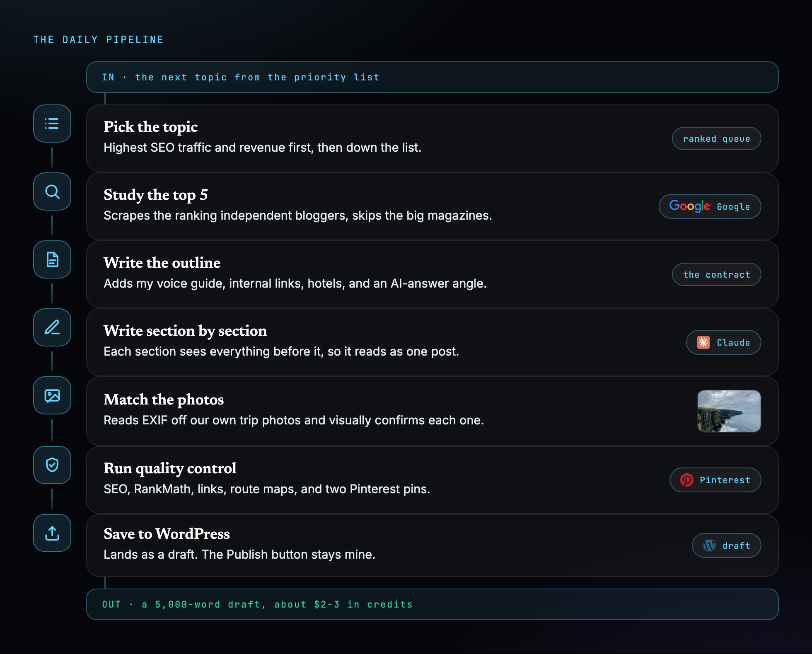This screenshot has width=812, height=654.
Task: Click the draft badge label
Action: [736, 546]
